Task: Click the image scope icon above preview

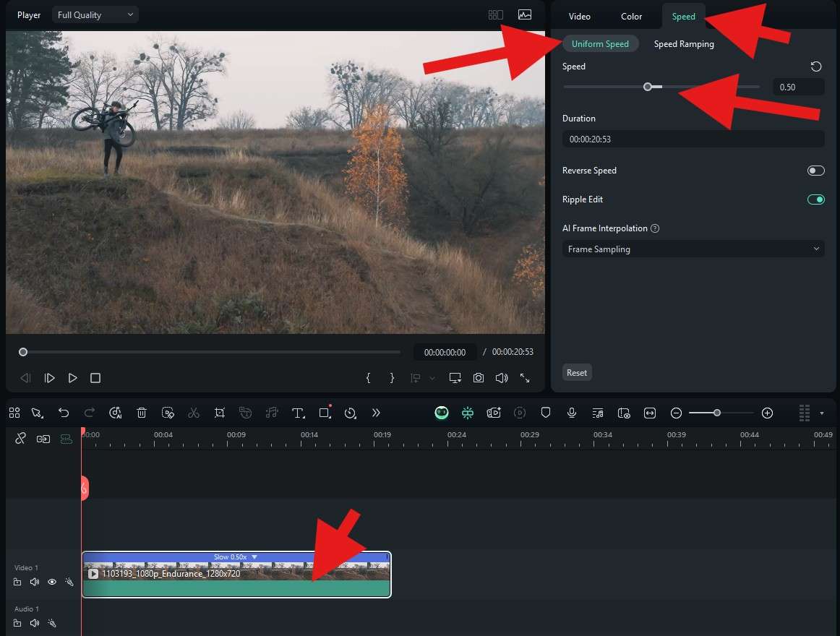Action: click(x=525, y=14)
